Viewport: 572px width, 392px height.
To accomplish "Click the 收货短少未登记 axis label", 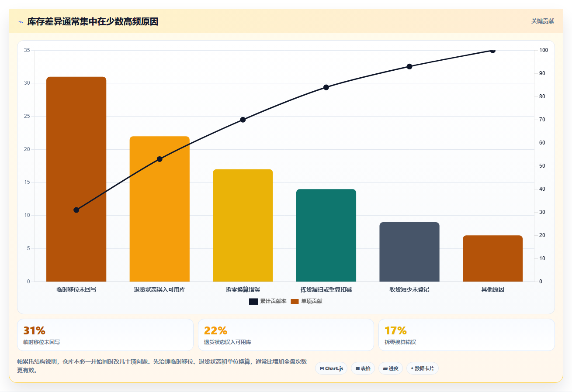I will [409, 289].
